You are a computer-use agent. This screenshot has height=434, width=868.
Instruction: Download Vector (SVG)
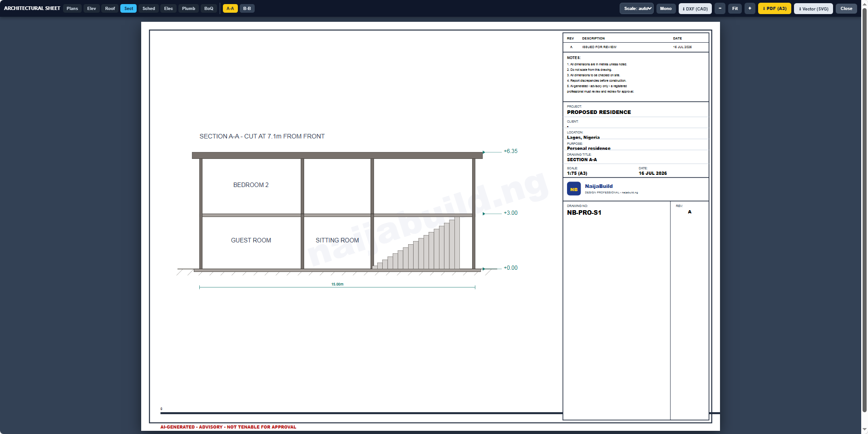814,9
